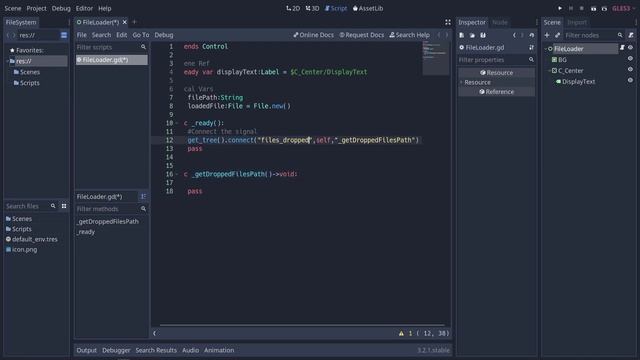Open the Go To menu
The width and height of the screenshot is (640, 360).
141,35
